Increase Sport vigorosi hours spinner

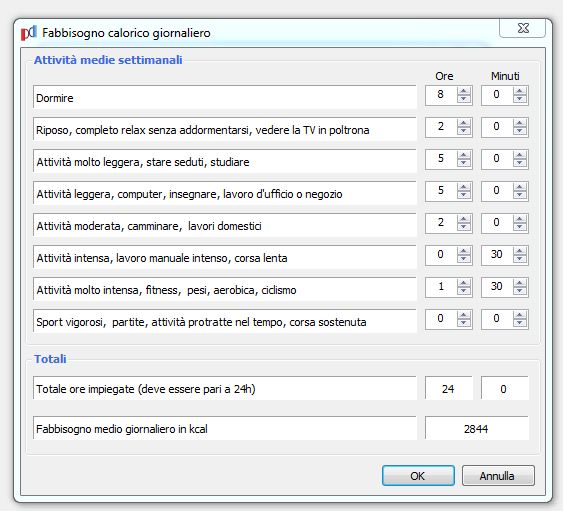(464, 315)
